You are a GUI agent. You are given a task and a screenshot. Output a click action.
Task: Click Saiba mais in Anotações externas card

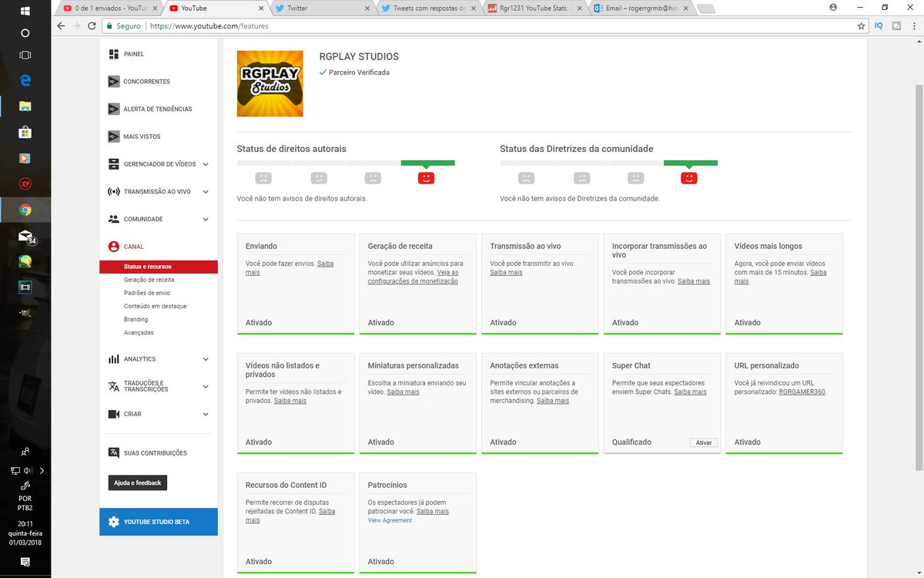click(553, 401)
